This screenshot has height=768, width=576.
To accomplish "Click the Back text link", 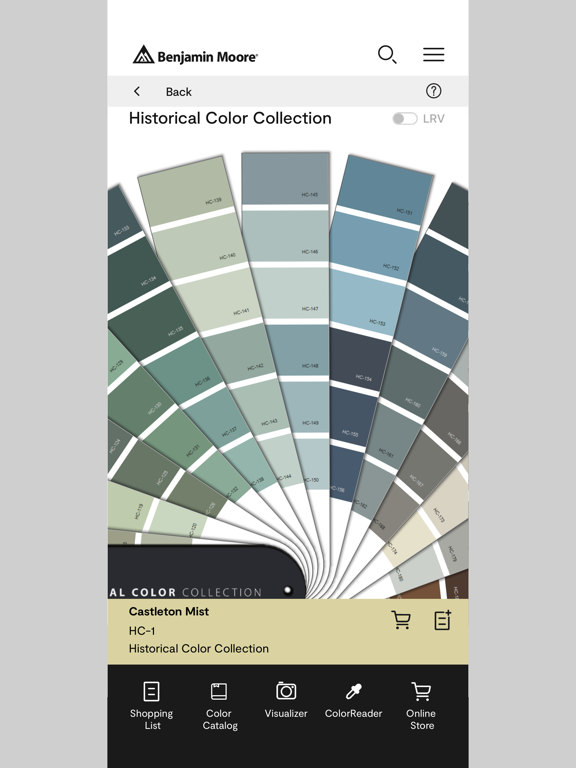I will click(x=179, y=92).
